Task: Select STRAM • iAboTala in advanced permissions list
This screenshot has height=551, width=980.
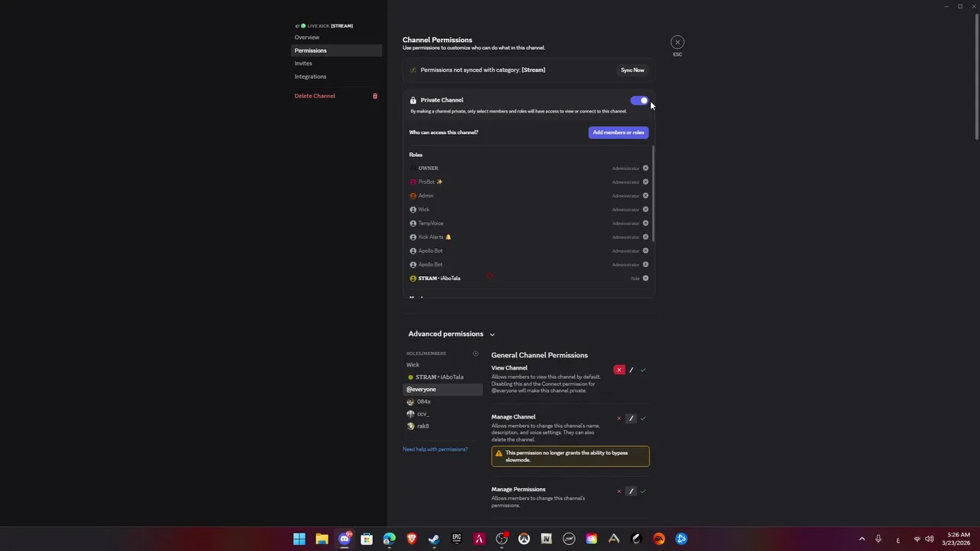Action: tap(443, 377)
